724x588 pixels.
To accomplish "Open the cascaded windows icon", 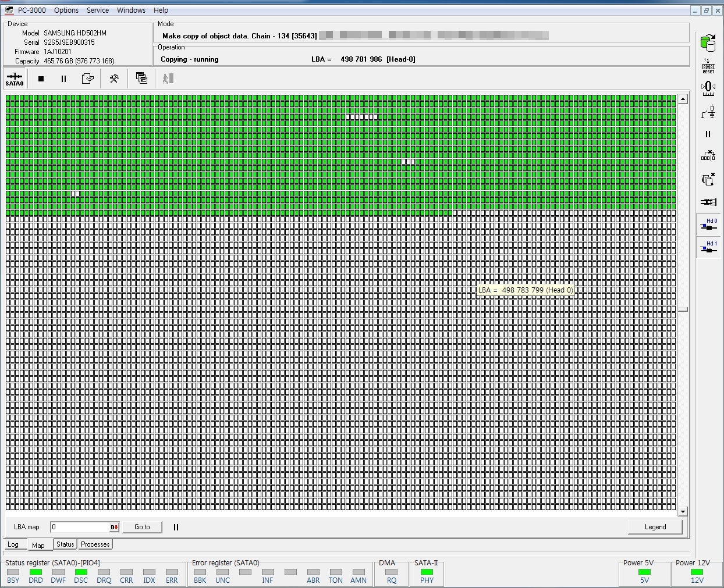I will 141,78.
